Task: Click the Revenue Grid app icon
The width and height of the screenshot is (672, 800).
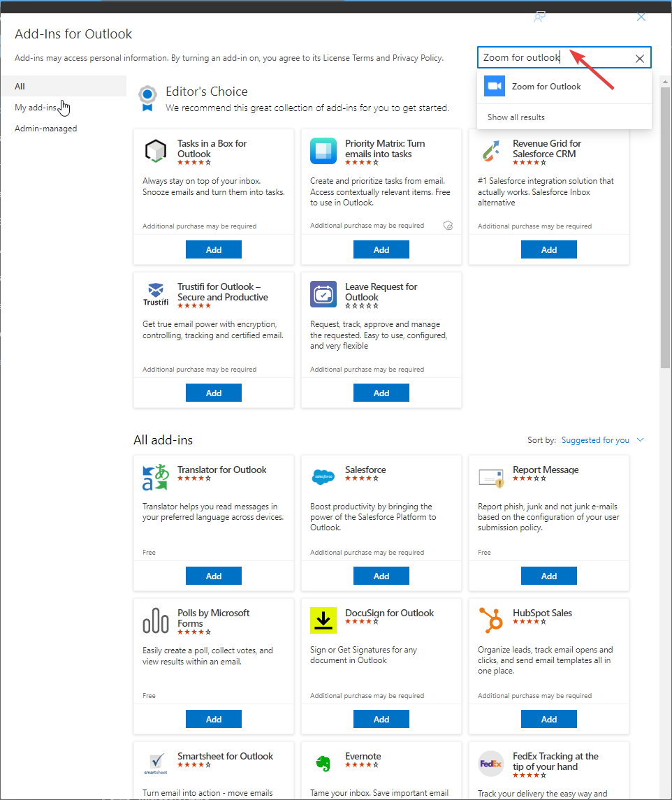Action: [x=491, y=151]
